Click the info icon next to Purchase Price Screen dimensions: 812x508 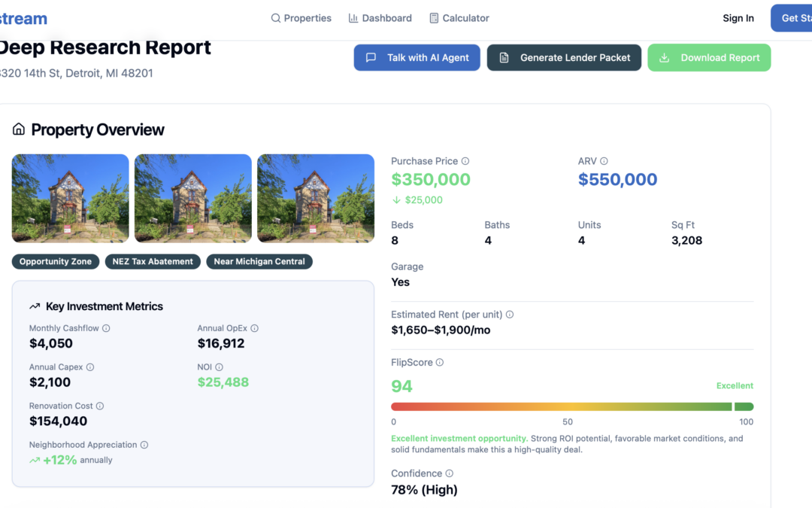click(465, 161)
